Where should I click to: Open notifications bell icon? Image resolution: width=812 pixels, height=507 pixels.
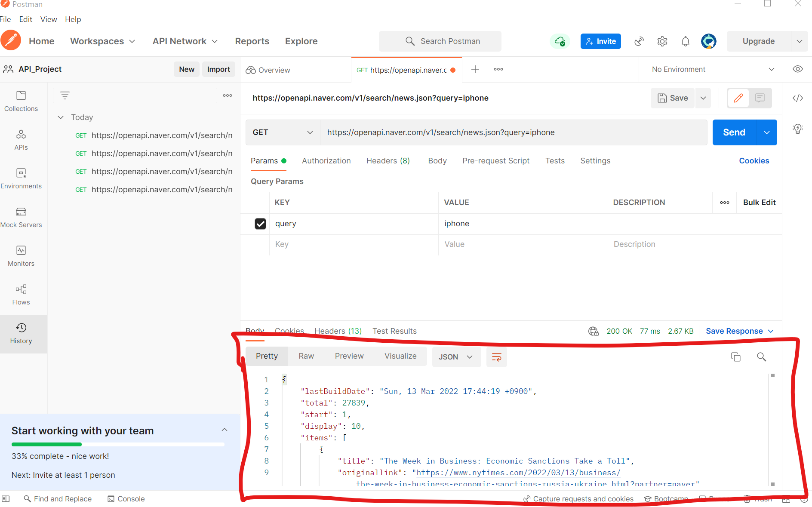(686, 41)
